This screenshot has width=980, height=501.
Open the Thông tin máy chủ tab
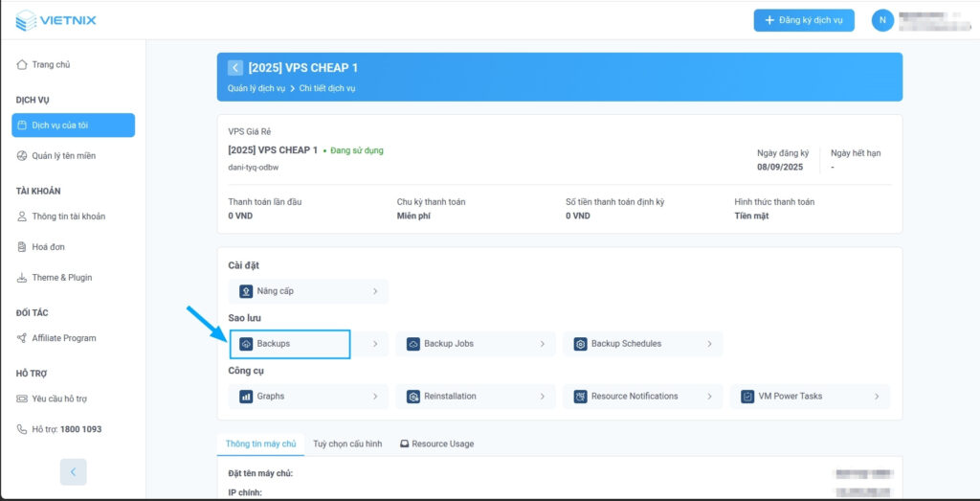pyautogui.click(x=260, y=444)
